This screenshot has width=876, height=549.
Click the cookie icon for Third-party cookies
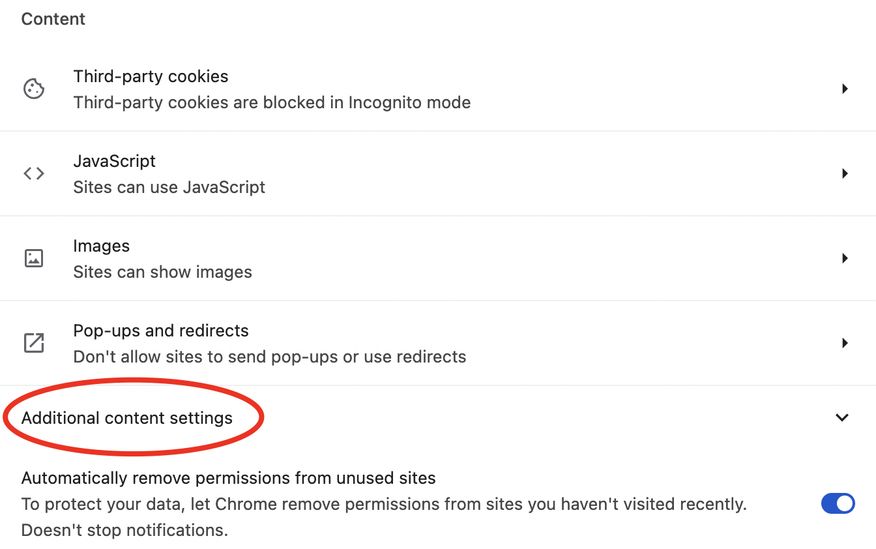coord(34,89)
